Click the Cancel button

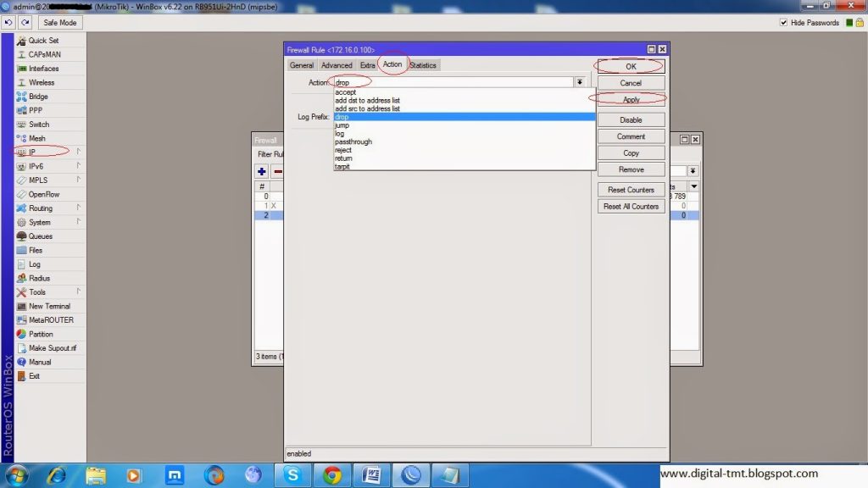[x=631, y=83]
